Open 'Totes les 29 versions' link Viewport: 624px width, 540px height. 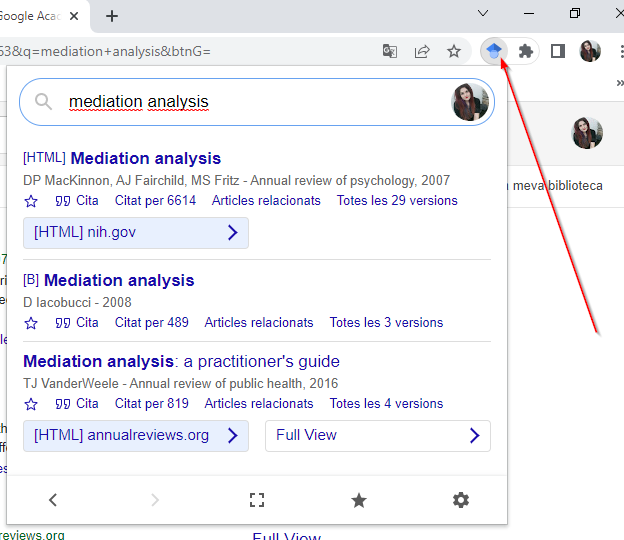click(397, 200)
